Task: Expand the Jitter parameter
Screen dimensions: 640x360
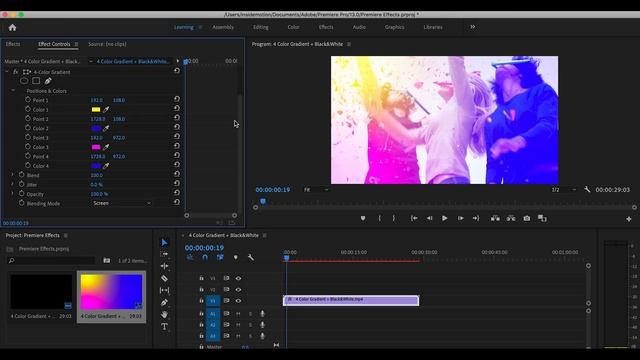Action: (12, 184)
